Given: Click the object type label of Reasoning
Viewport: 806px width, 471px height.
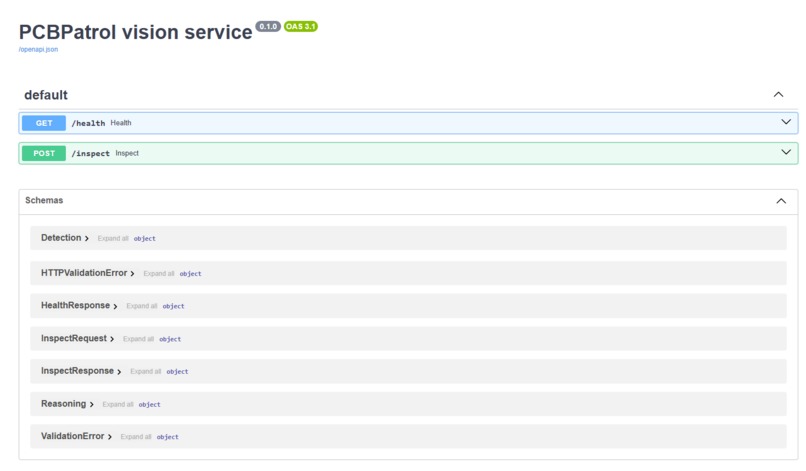Looking at the screenshot, I should click(x=150, y=405).
